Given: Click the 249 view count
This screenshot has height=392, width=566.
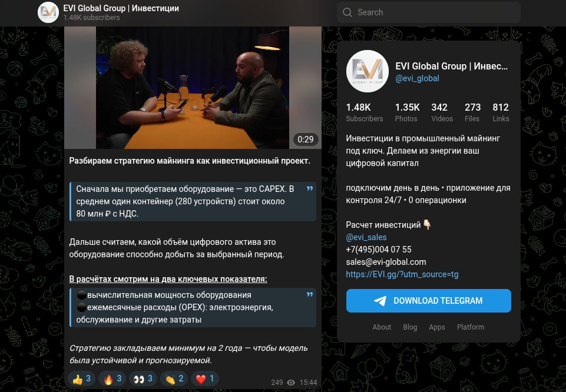Looking at the screenshot, I should (x=277, y=383).
